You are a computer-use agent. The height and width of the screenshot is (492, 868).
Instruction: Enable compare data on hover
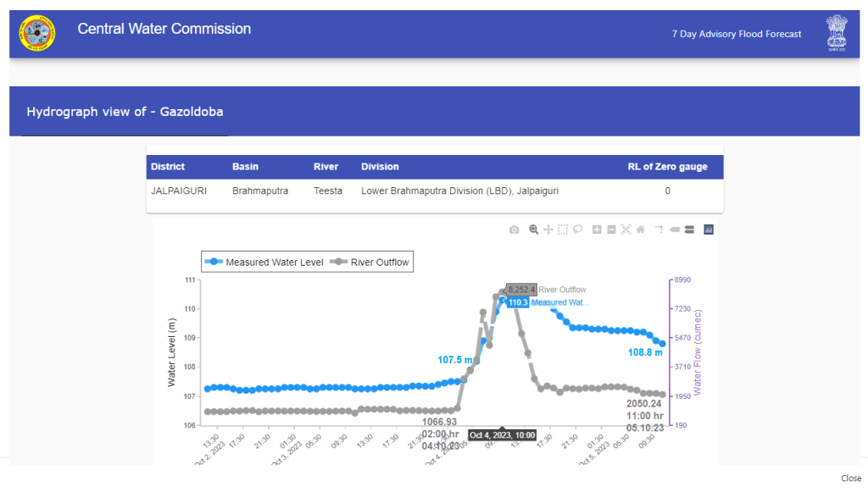pyautogui.click(x=689, y=229)
